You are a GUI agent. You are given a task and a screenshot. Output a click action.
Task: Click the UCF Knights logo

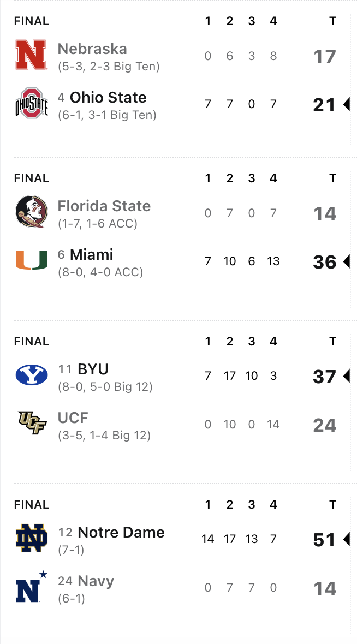[x=31, y=424]
